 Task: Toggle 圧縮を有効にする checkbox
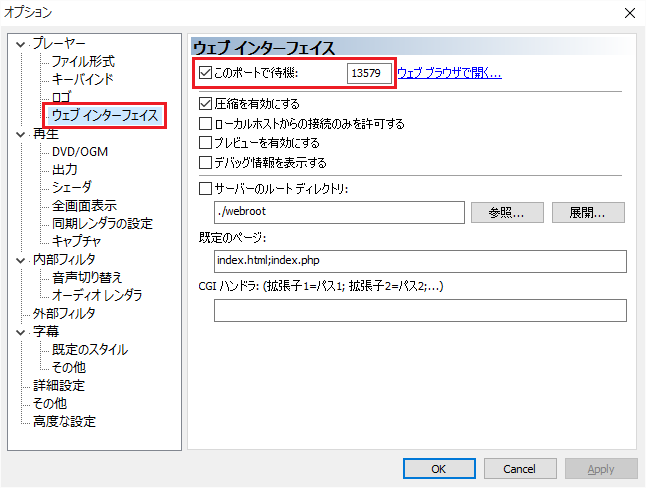[x=206, y=104]
